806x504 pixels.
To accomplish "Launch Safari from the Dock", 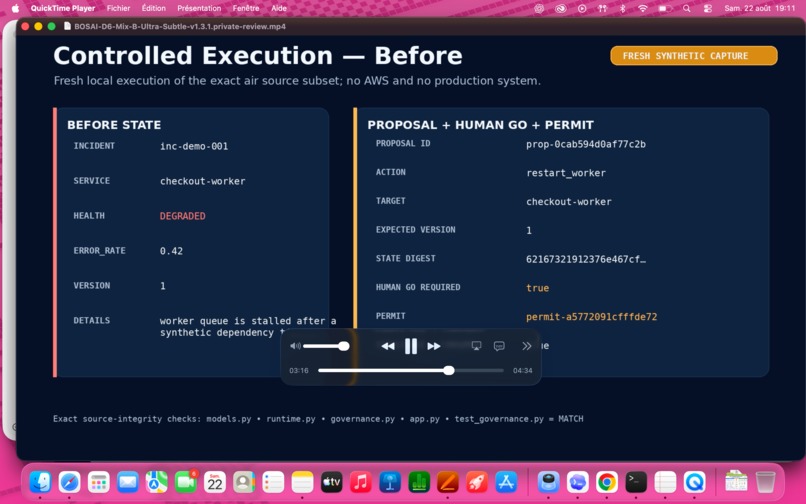I will coord(69,482).
